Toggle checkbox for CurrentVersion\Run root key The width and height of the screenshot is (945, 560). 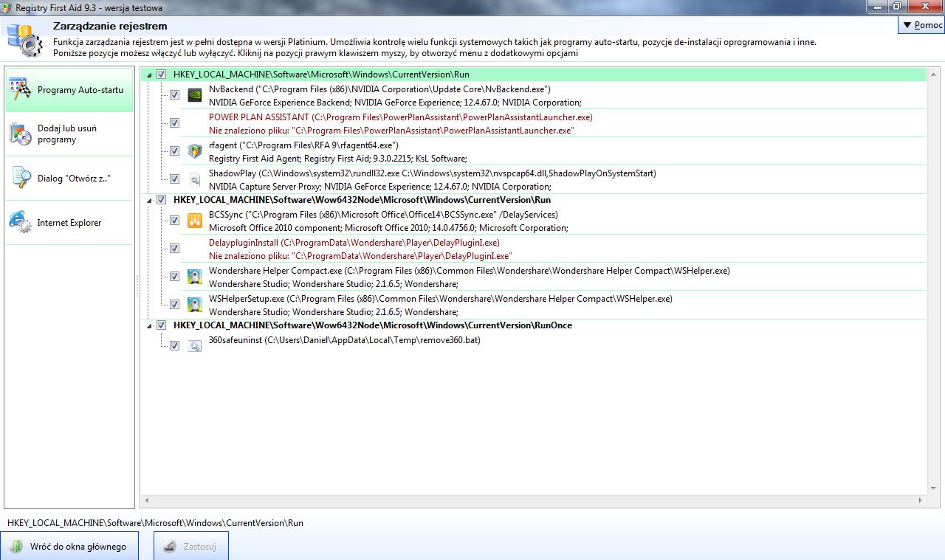161,75
